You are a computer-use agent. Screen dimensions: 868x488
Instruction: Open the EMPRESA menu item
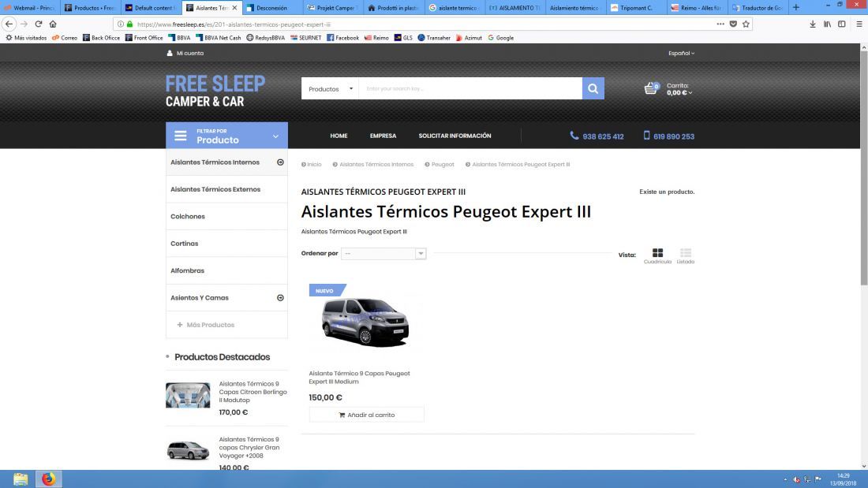click(x=383, y=136)
